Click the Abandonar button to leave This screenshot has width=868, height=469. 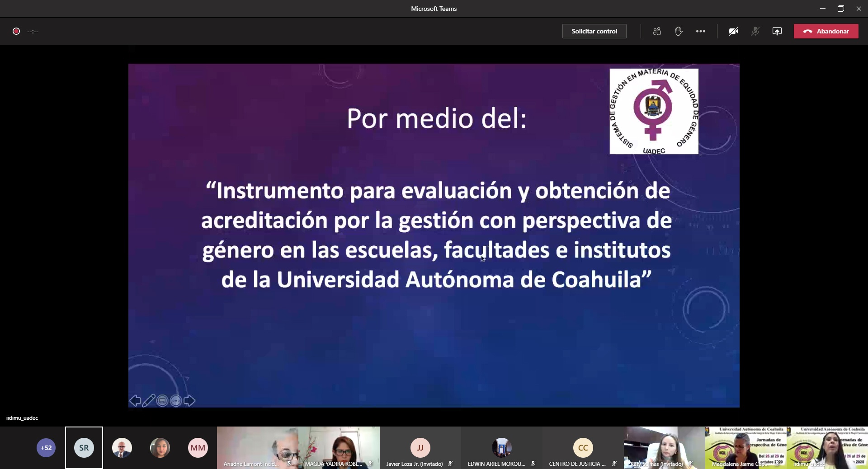(x=826, y=31)
